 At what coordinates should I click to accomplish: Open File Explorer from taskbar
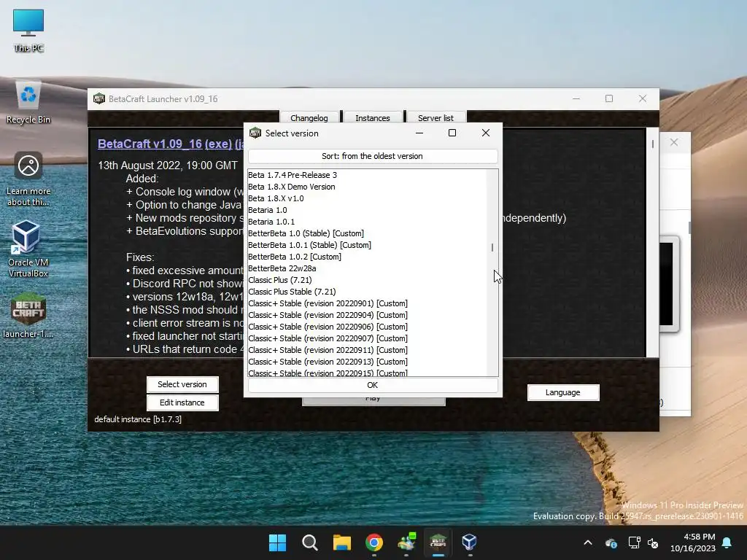coord(341,542)
